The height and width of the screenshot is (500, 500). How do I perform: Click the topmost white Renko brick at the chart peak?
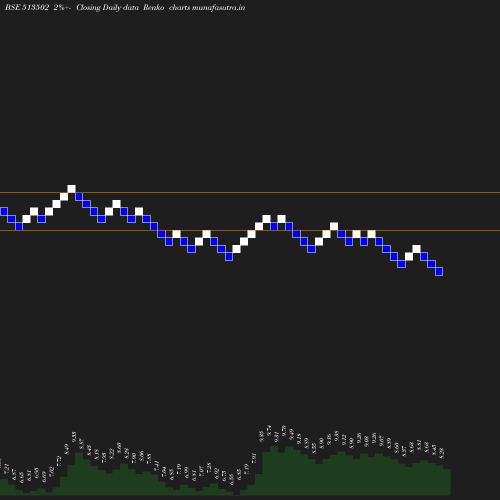click(71, 189)
